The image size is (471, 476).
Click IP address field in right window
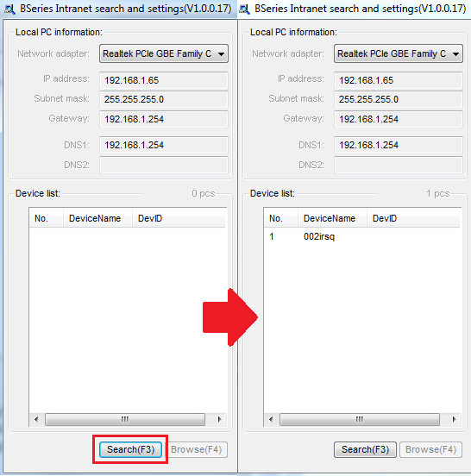399,80
